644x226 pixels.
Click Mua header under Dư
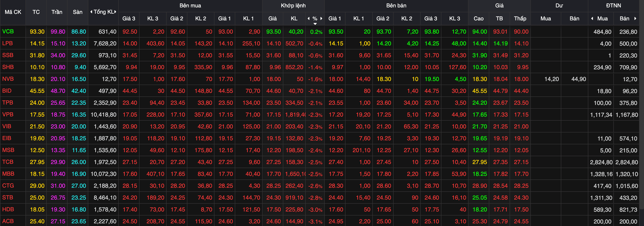(x=546, y=19)
